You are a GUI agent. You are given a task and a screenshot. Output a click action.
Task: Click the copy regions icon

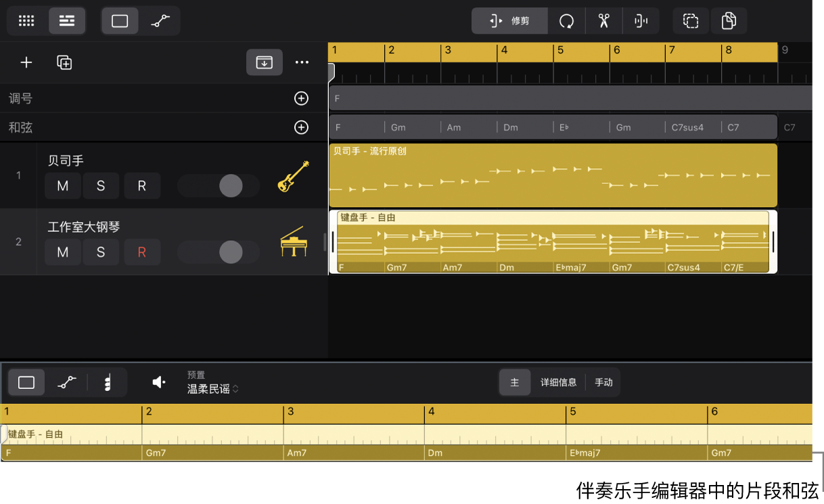729,21
